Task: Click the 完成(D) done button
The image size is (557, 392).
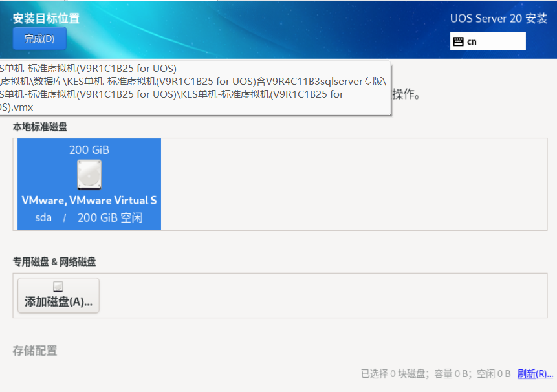Action: (39, 38)
